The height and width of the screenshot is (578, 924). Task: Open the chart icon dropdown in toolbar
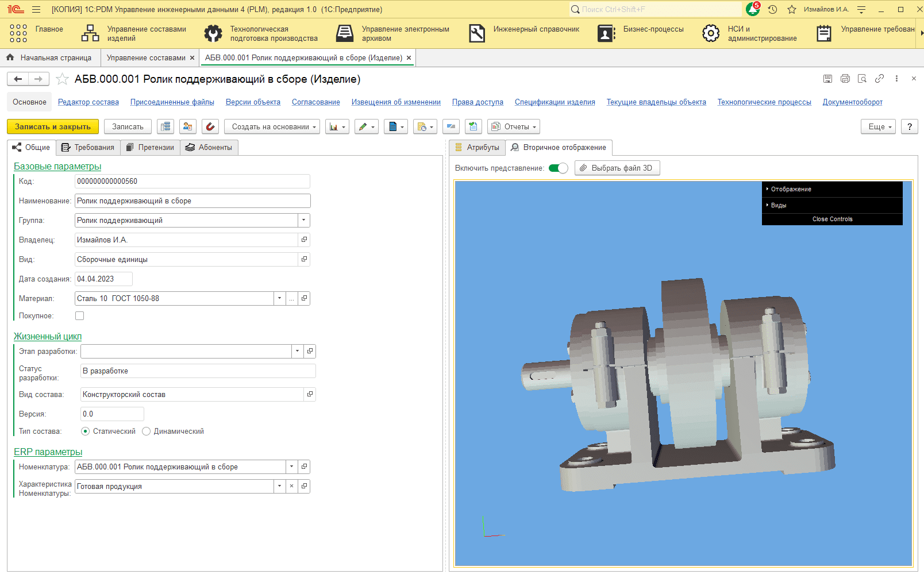tap(337, 126)
